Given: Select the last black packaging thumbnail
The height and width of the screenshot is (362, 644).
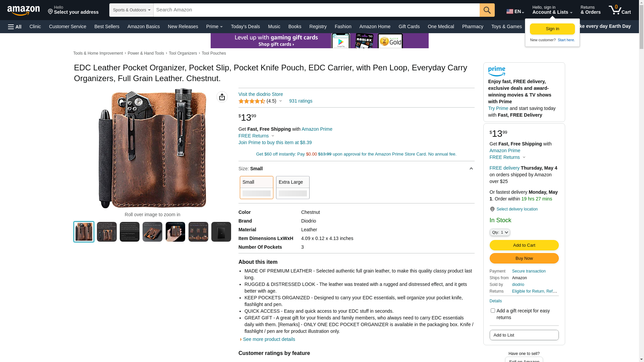Looking at the screenshot, I should (221, 232).
